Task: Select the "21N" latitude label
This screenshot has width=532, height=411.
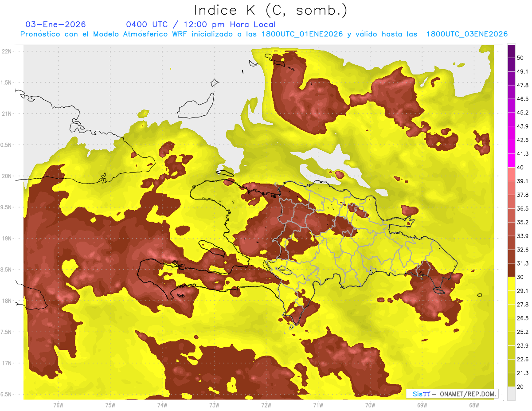Action: tap(7, 114)
